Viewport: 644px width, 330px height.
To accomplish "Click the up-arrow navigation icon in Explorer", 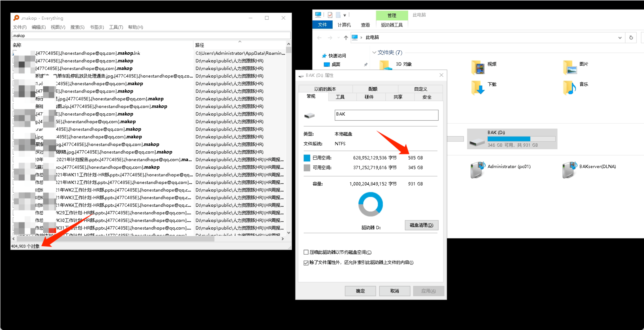I will click(x=346, y=37).
